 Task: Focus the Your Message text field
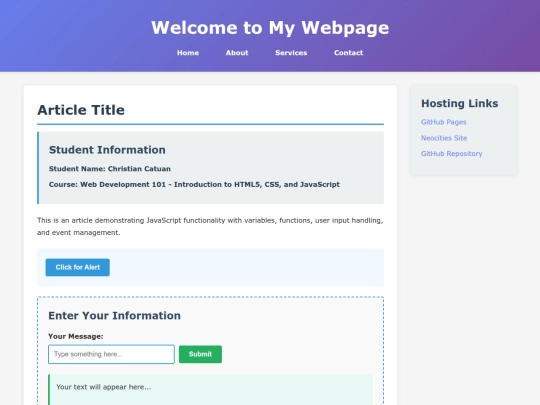(111, 354)
